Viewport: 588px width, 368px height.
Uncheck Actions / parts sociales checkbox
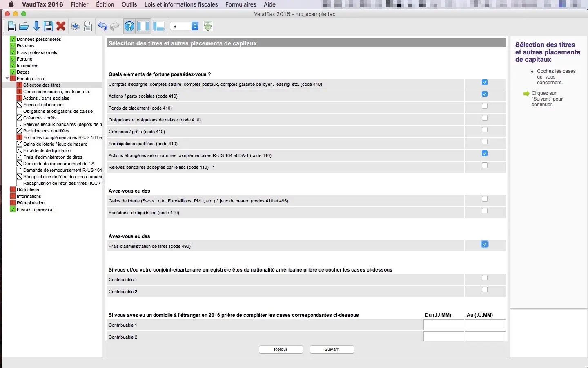coord(485,94)
